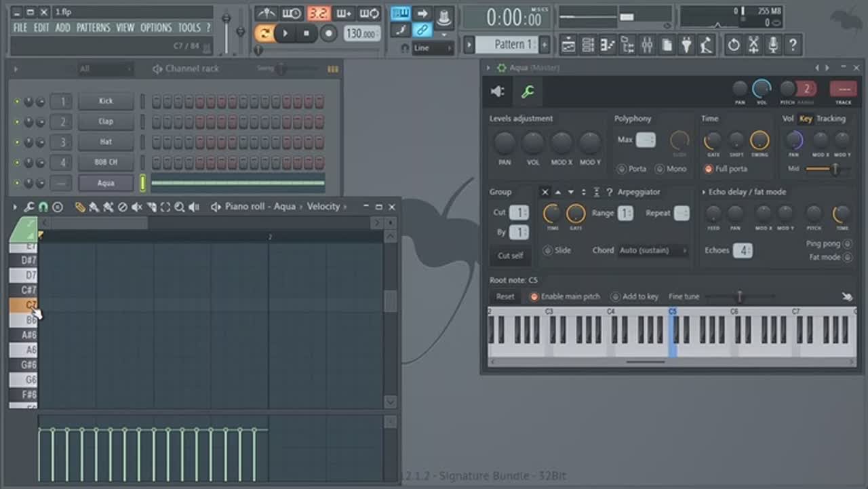Screen dimensions: 868x489
Task: Open the plugin picker plug icon
Action: [x=686, y=45]
